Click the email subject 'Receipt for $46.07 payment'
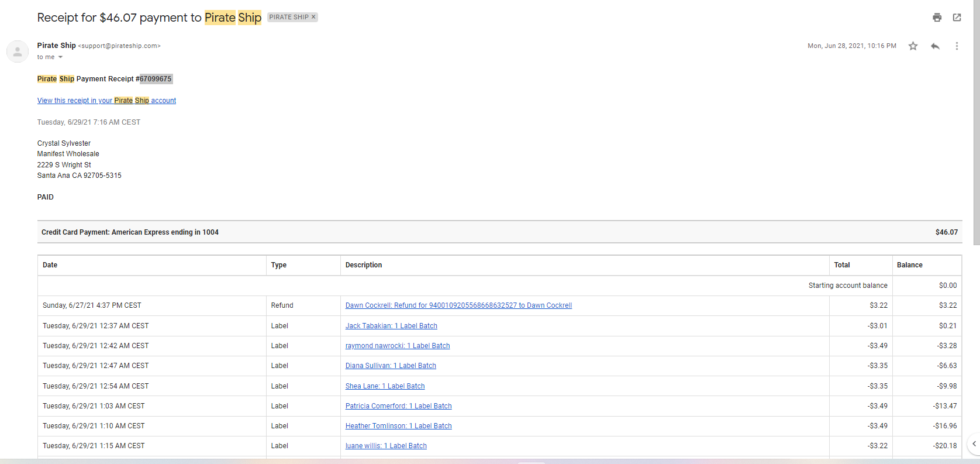This screenshot has height=464, width=980. pos(149,18)
